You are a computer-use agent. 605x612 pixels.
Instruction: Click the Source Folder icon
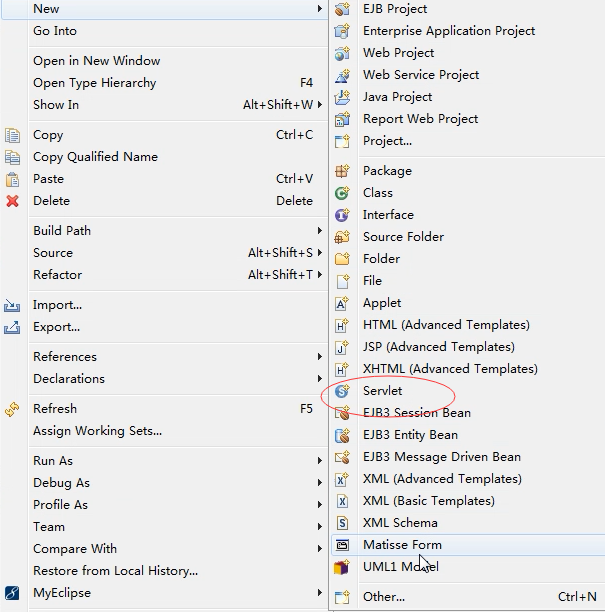pos(342,237)
